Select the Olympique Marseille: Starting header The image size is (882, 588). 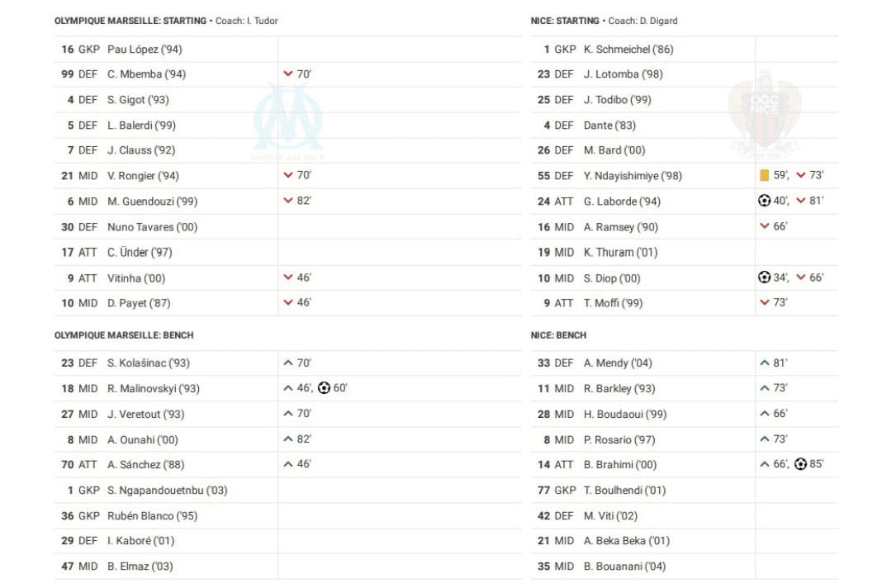click(x=130, y=21)
